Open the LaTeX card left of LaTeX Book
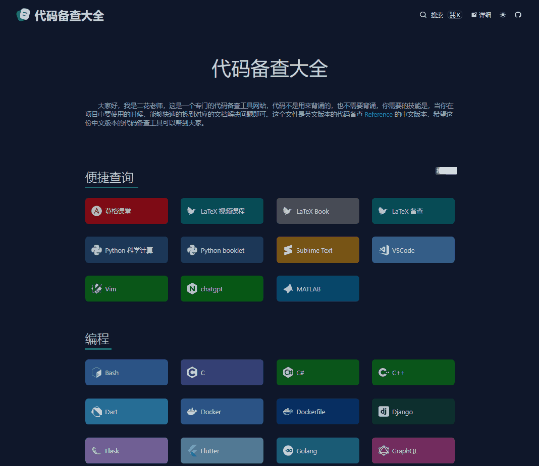The width and height of the screenshot is (539, 466). pos(222,211)
